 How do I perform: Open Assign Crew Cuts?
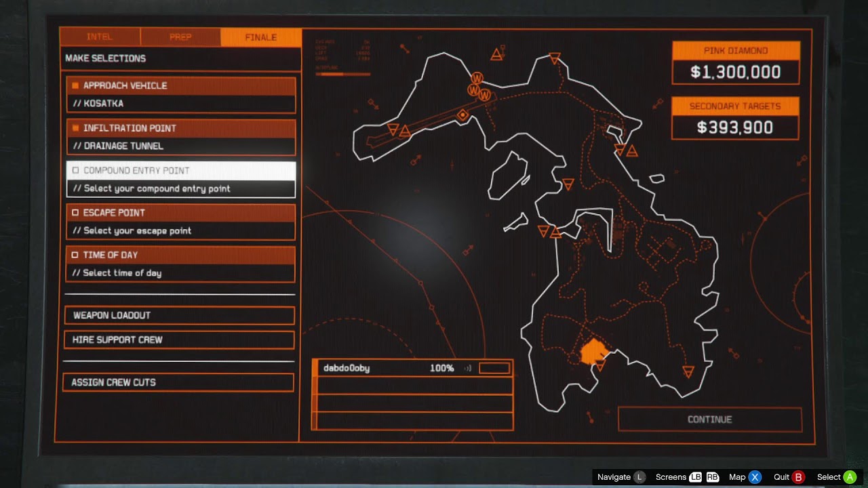(x=178, y=382)
